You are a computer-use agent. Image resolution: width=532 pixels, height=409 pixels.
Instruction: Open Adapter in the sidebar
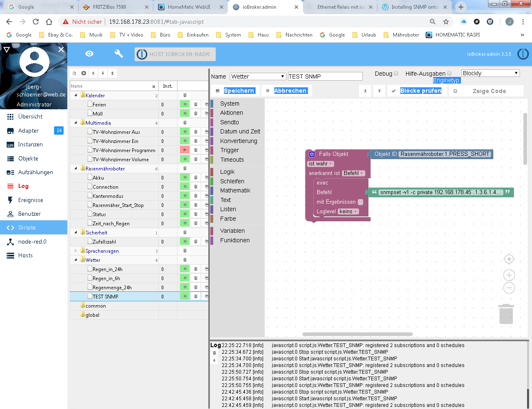click(x=34, y=131)
